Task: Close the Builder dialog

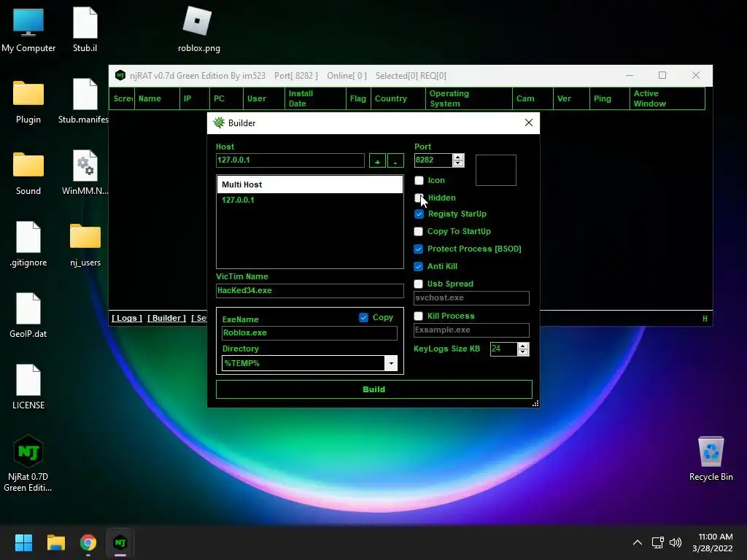Action: [528, 122]
